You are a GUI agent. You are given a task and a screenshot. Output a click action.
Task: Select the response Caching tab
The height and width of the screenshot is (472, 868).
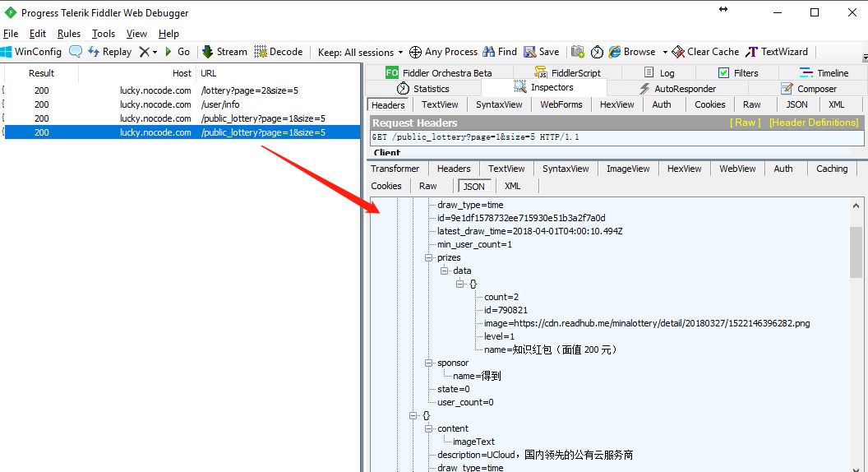click(x=832, y=169)
